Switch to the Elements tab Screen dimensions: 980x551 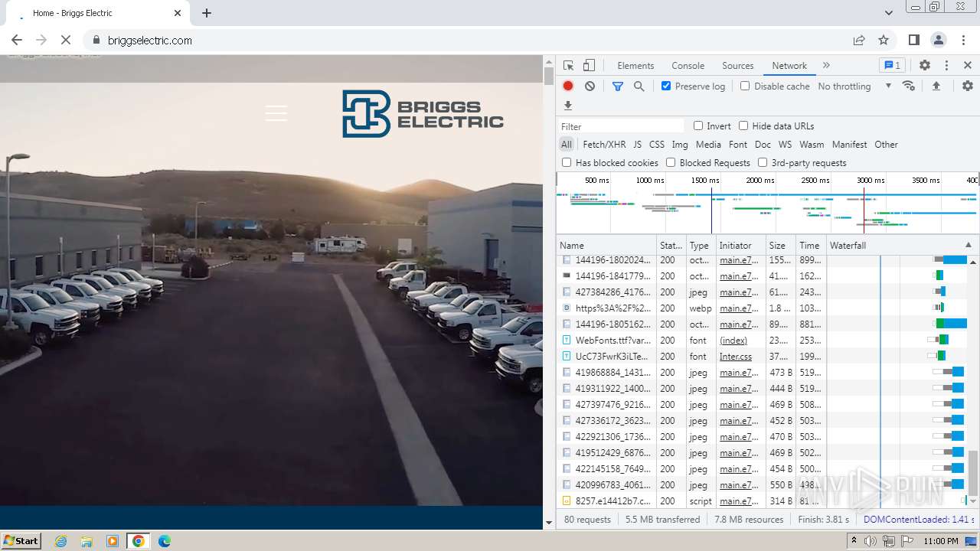(x=635, y=66)
